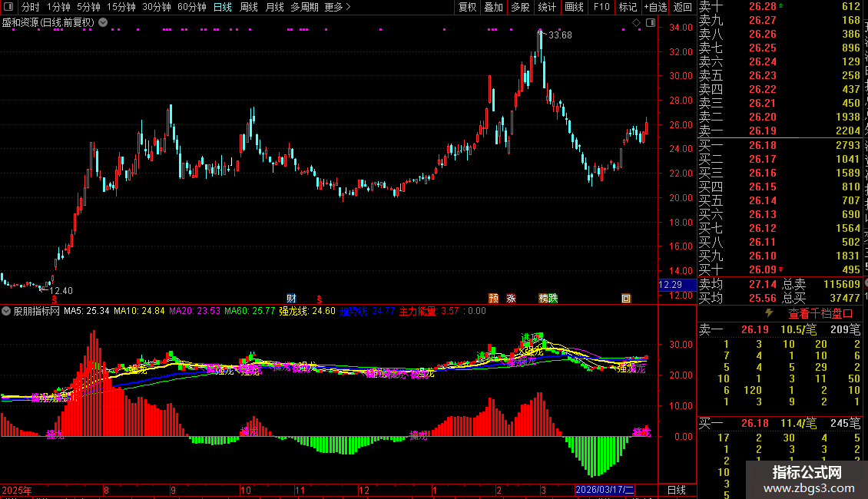Click the orange 预 forecast marker
Viewport: 868px width, 499px height.
(494, 298)
